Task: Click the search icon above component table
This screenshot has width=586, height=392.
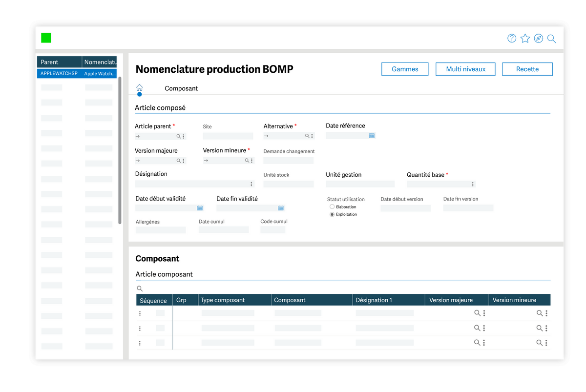Action: [x=140, y=289]
